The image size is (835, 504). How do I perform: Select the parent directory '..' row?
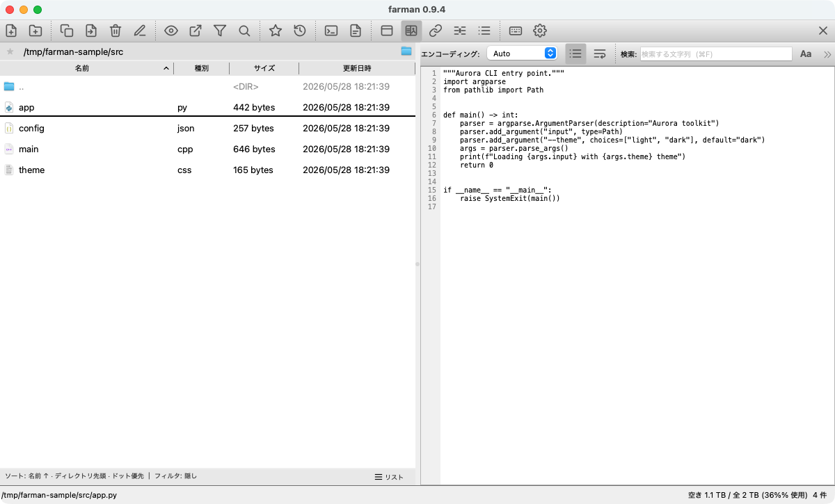pos(207,86)
